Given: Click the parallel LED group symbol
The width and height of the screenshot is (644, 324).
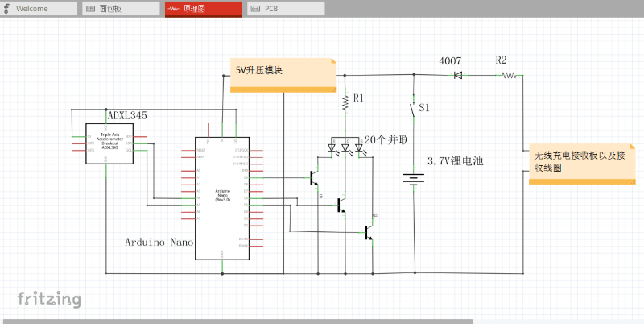Looking at the screenshot, I should click(345, 148).
